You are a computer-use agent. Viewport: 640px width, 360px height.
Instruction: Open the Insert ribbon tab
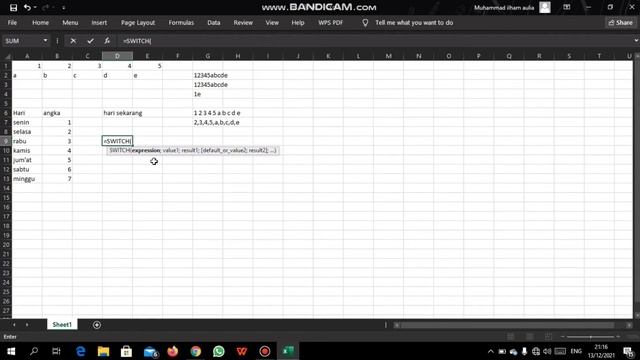pyautogui.click(x=99, y=22)
